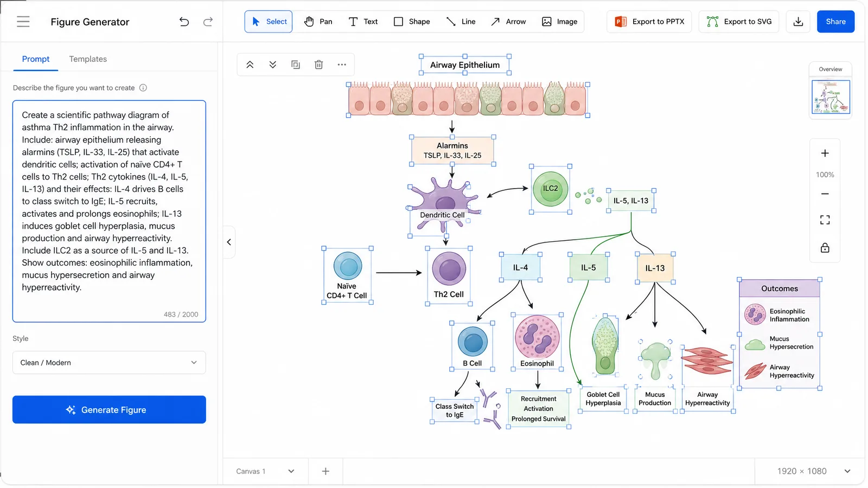Viewport: 868px width, 488px height.
Task: Select the Naïve CD4+ T Cell element
Action: 347,275
